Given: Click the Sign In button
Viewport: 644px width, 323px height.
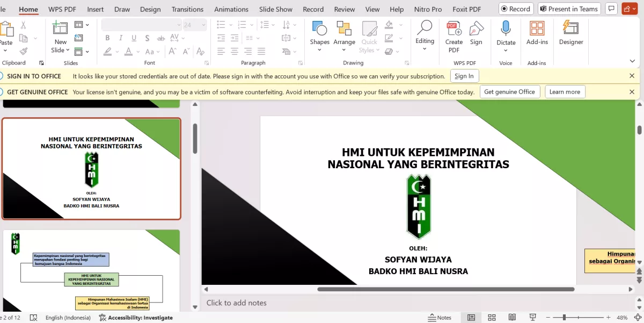Looking at the screenshot, I should pos(464,76).
